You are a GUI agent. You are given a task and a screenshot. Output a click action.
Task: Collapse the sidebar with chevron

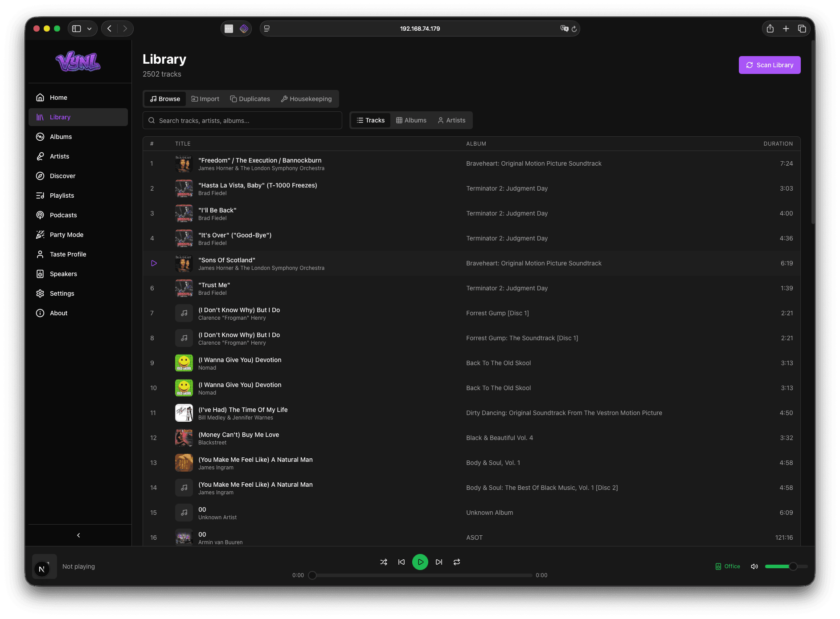pos(78,535)
